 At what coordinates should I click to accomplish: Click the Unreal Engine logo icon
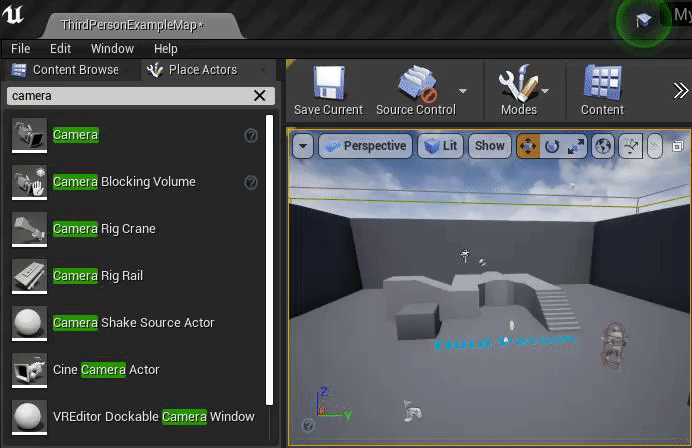click(13, 14)
